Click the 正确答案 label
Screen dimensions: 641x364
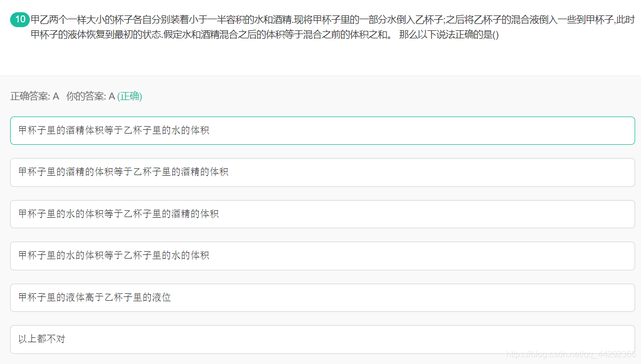pyautogui.click(x=30, y=96)
